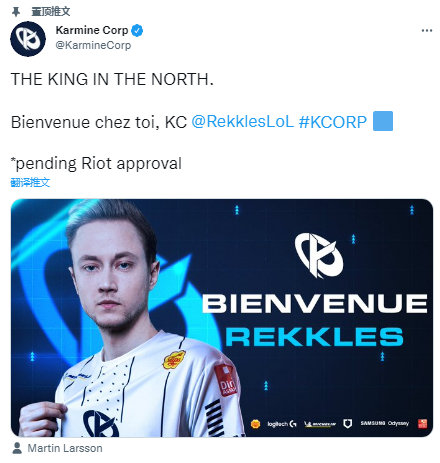Click the Karmine Corp profile avatar
440x463 pixels.
(28, 39)
